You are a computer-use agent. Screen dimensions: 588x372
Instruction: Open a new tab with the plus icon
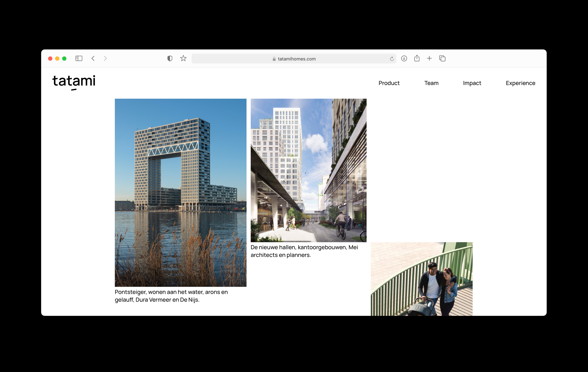click(x=429, y=58)
